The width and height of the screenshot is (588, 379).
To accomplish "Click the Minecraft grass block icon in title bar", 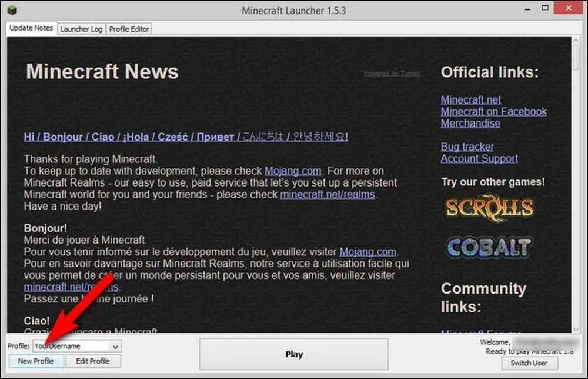I will tap(12, 10).
